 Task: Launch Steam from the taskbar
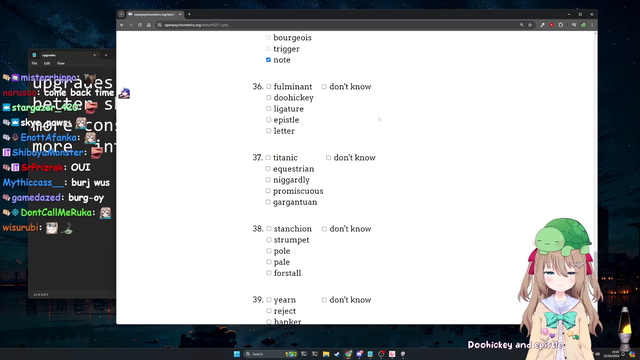[x=337, y=354]
